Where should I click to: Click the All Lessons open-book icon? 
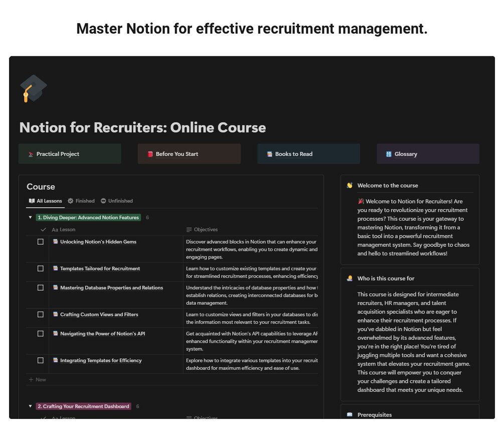coord(32,201)
